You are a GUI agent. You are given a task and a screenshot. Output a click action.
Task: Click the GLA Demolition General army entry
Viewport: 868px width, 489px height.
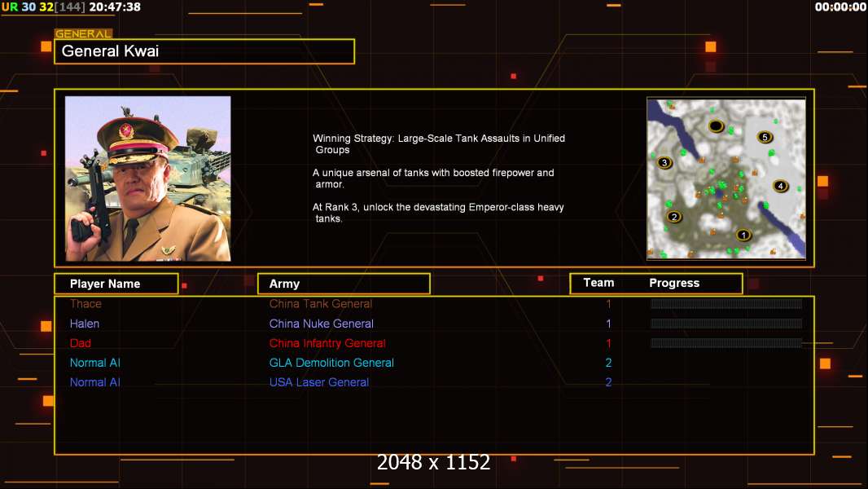(331, 363)
